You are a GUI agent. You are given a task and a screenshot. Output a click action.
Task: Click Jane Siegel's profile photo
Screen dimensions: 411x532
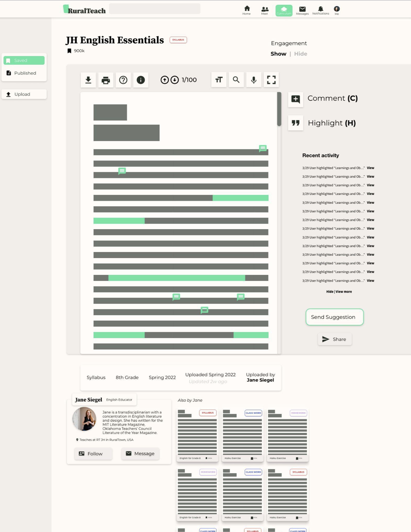84,419
